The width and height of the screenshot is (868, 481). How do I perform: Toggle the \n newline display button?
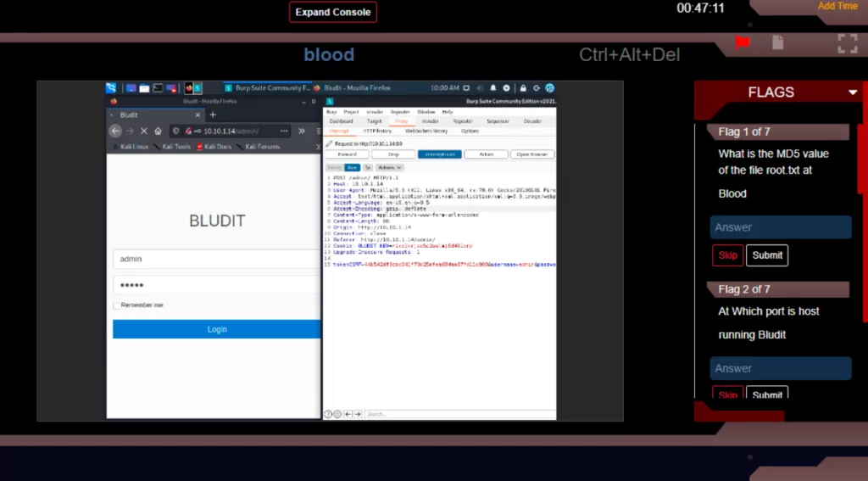[x=368, y=167]
